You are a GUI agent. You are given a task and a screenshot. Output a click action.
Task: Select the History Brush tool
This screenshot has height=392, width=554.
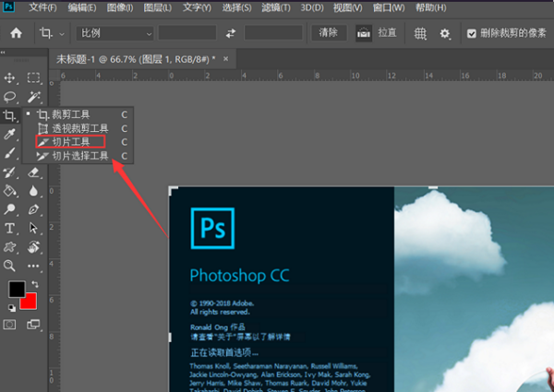click(x=9, y=172)
